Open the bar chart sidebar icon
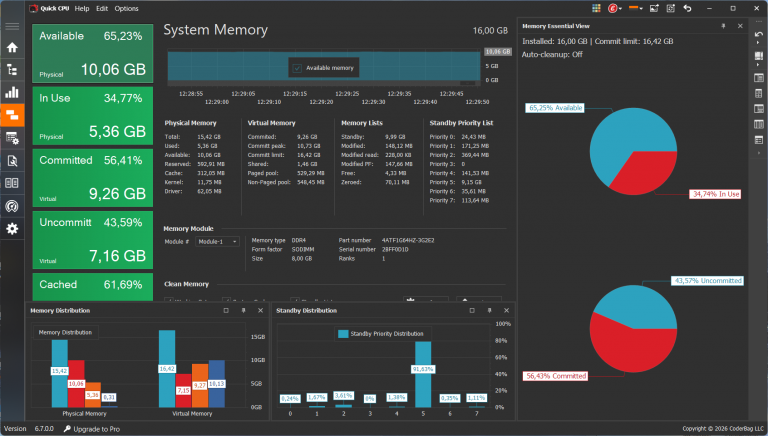Image resolution: width=768 pixels, height=436 pixels. click(12, 92)
